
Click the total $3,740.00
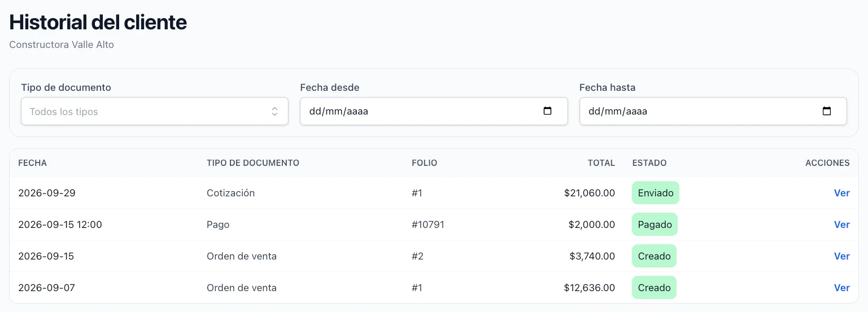click(x=592, y=256)
